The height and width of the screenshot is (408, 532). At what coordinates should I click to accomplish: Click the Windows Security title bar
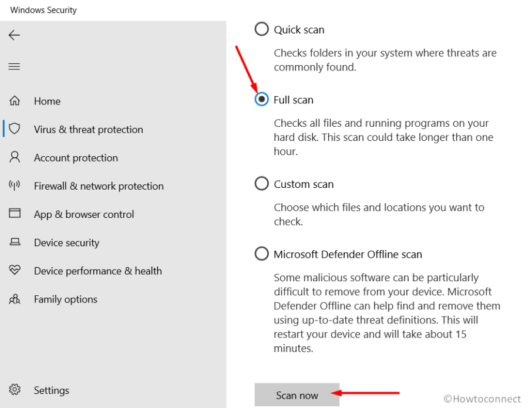click(43, 9)
